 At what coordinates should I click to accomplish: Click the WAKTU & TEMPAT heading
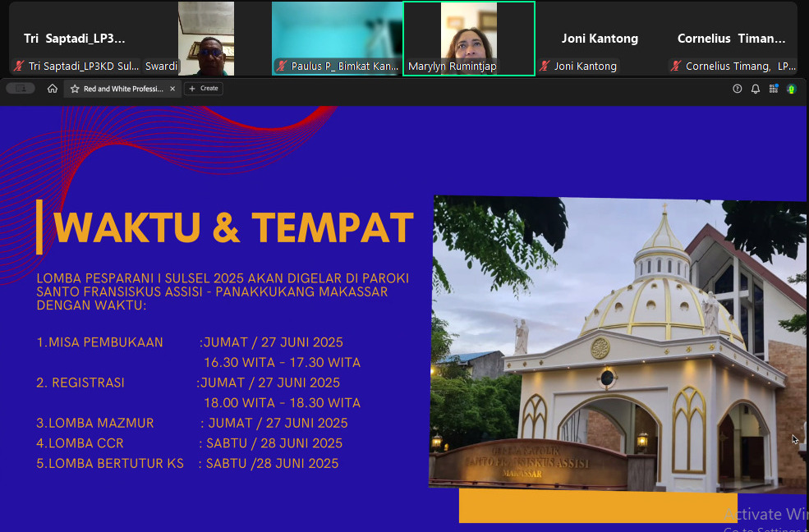point(232,227)
